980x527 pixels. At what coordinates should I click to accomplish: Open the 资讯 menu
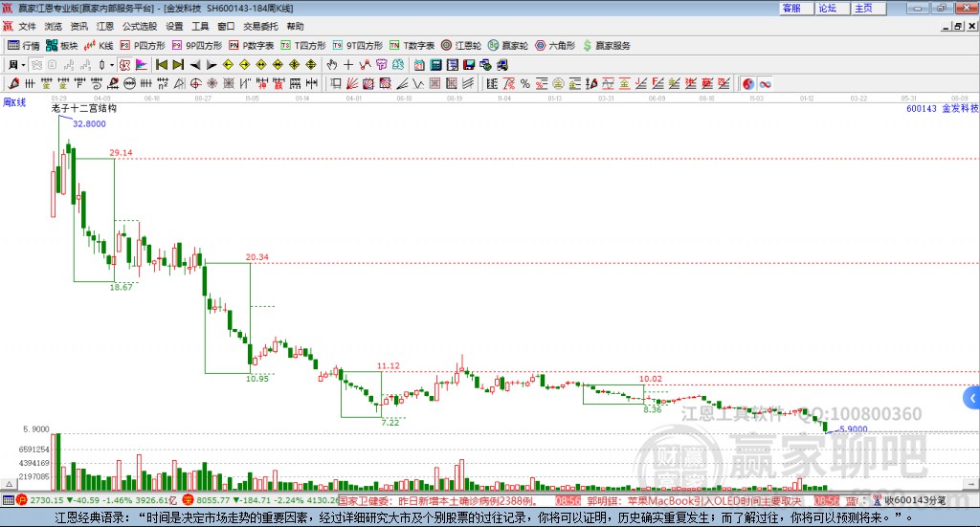click(78, 26)
